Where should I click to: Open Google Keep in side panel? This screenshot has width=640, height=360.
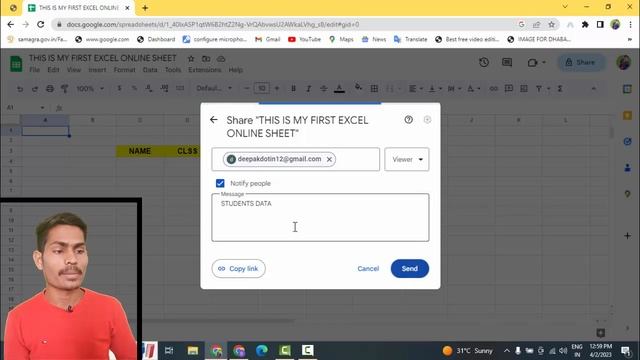pyautogui.click(x=627, y=116)
